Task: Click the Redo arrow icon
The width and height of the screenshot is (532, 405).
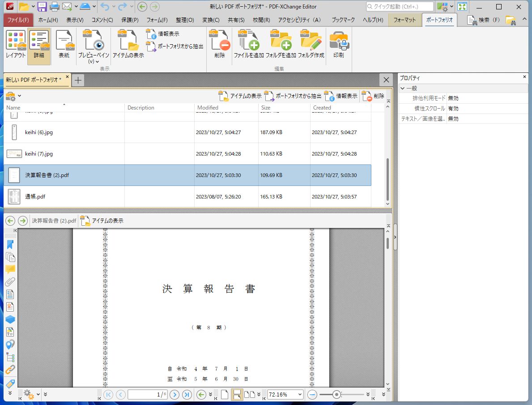Action: pyautogui.click(x=123, y=6)
